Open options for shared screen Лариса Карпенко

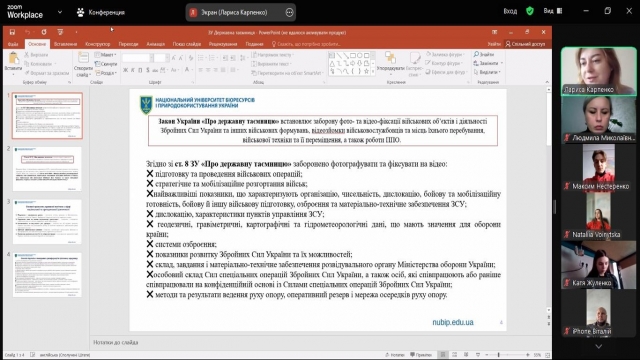[289, 13]
